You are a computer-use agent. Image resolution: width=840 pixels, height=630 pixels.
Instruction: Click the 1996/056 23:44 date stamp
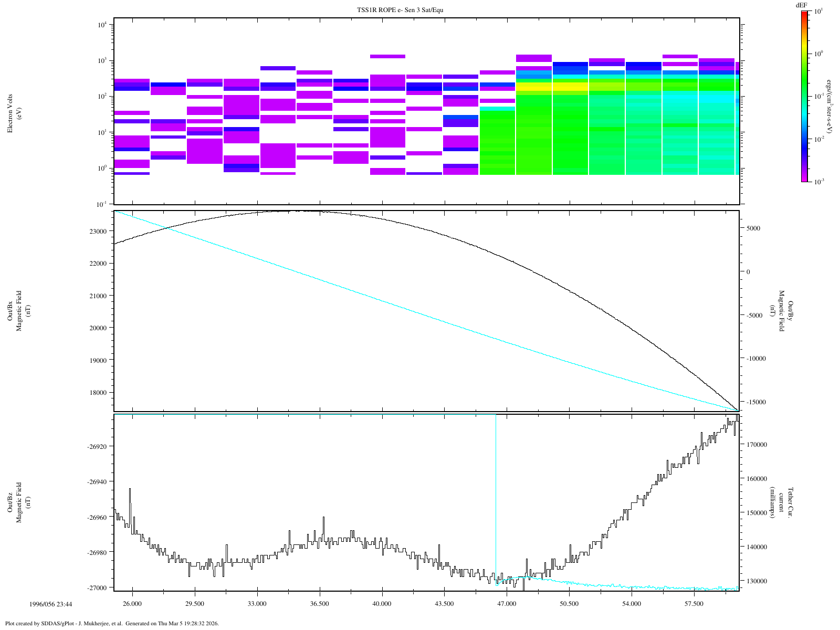51,604
